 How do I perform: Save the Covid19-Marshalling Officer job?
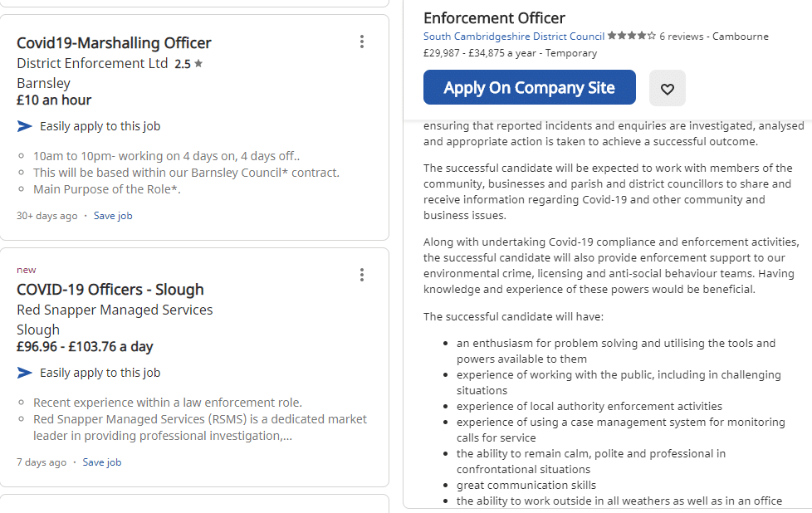(113, 216)
